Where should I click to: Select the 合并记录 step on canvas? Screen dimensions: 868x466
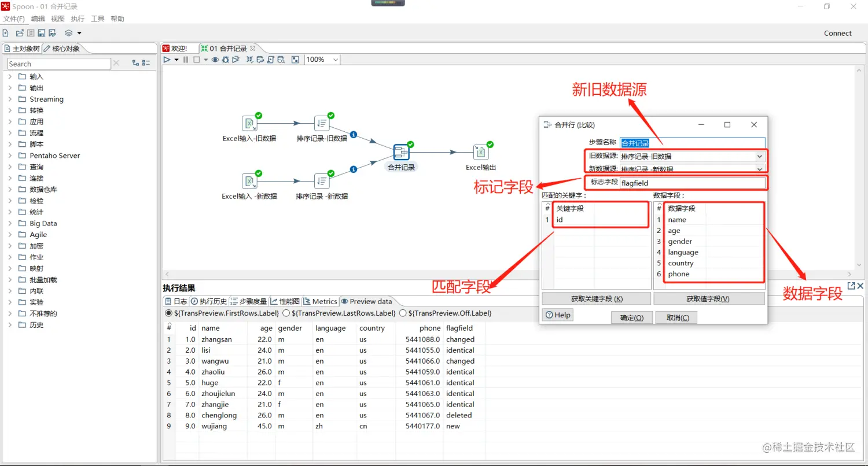coord(402,152)
